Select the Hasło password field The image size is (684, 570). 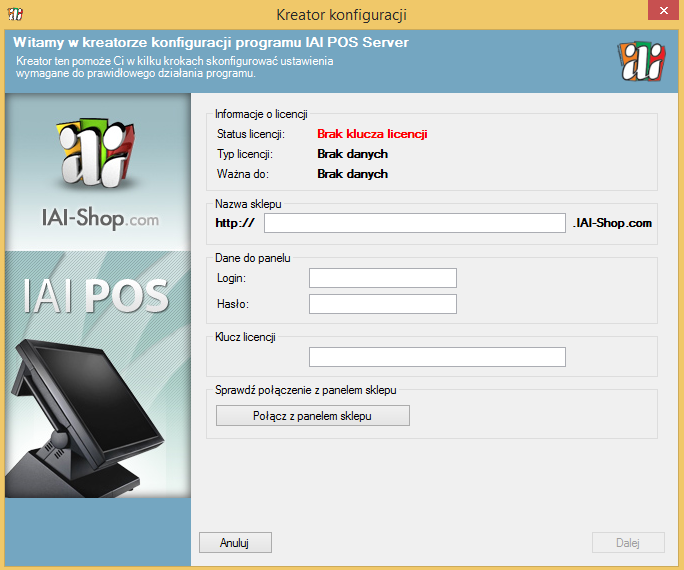(x=382, y=304)
